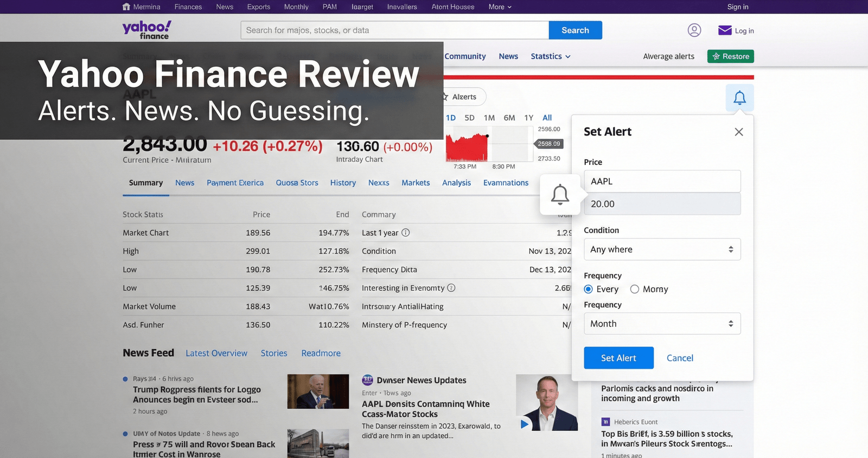Click the alert bell at top right
The width and height of the screenshot is (868, 458).
tap(739, 98)
